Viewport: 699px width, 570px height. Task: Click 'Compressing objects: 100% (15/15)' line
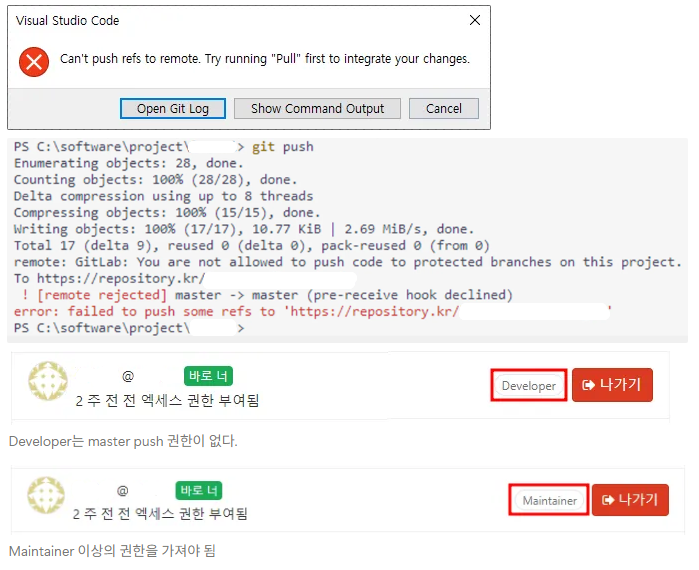167,213
